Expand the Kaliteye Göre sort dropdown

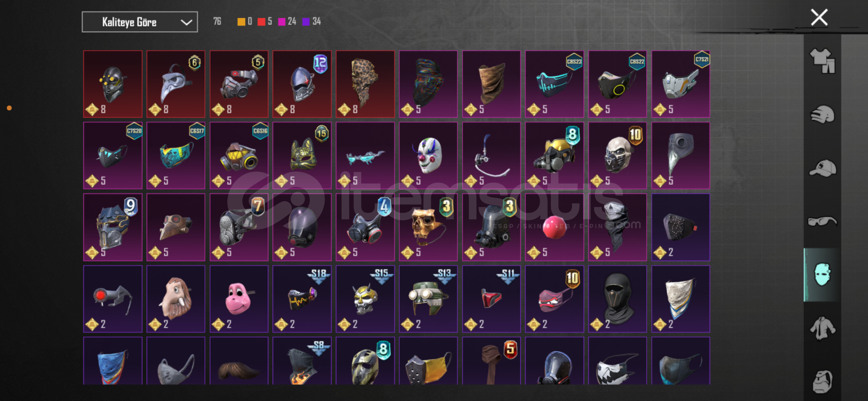tap(140, 22)
